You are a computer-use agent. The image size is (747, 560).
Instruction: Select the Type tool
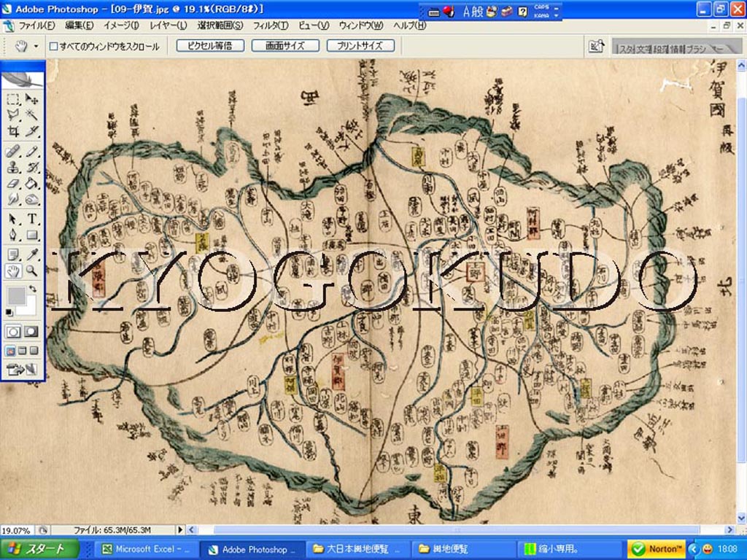click(31, 219)
